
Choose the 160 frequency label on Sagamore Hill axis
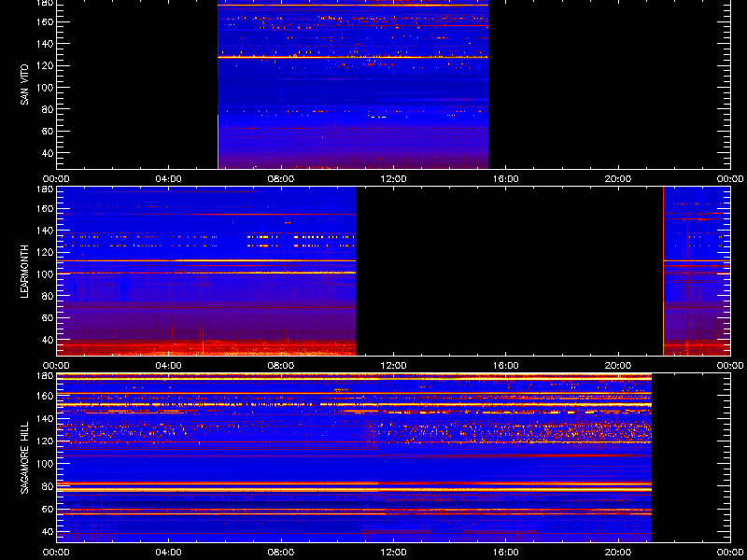pos(46,397)
